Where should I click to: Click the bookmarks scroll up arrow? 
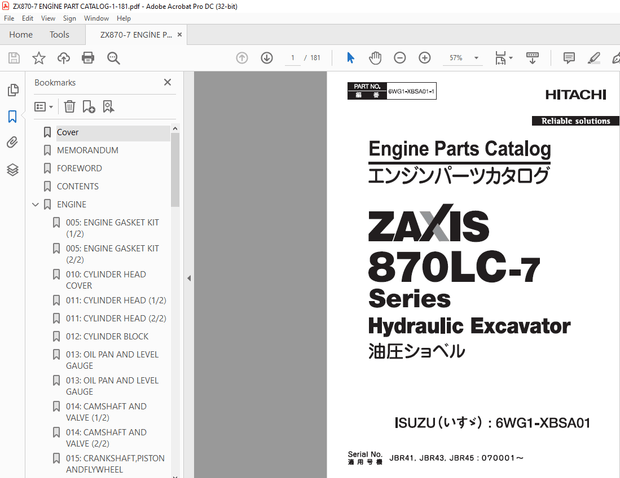tap(175, 128)
